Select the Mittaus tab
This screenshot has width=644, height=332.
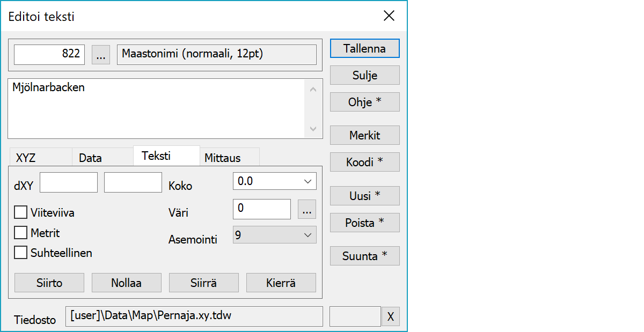pos(222,158)
